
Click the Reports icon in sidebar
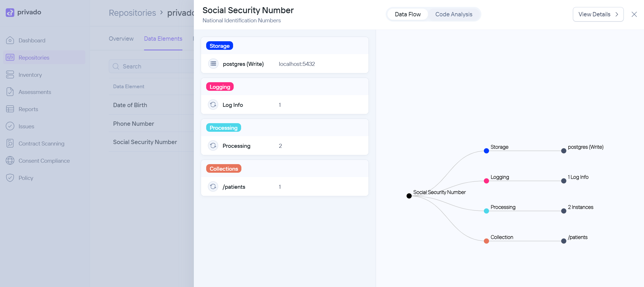pyautogui.click(x=10, y=109)
